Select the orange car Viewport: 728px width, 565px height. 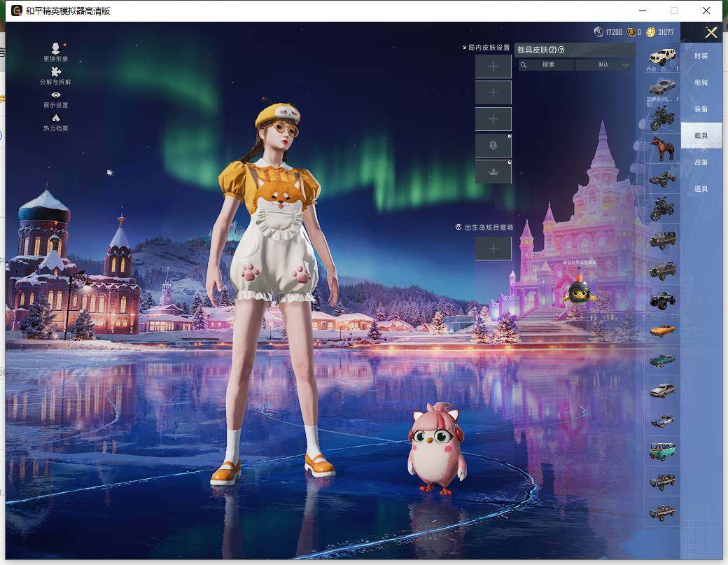click(x=662, y=330)
